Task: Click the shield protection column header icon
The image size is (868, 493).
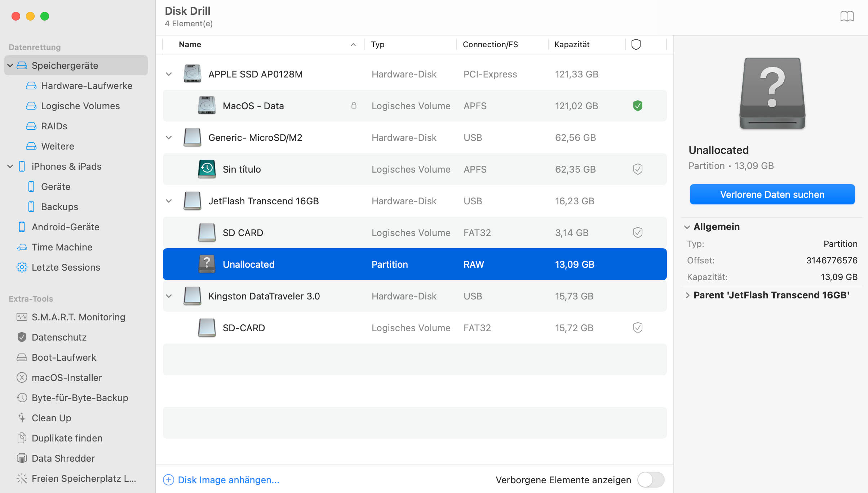Action: tap(636, 44)
